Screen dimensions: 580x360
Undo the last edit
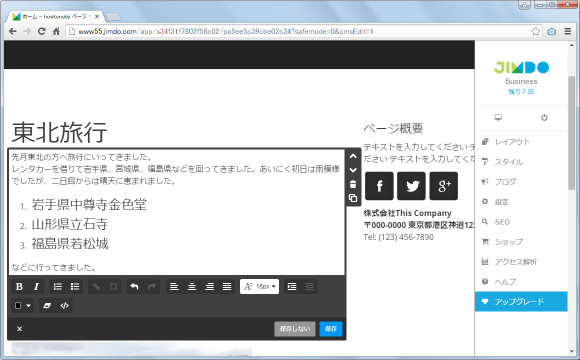pyautogui.click(x=134, y=287)
